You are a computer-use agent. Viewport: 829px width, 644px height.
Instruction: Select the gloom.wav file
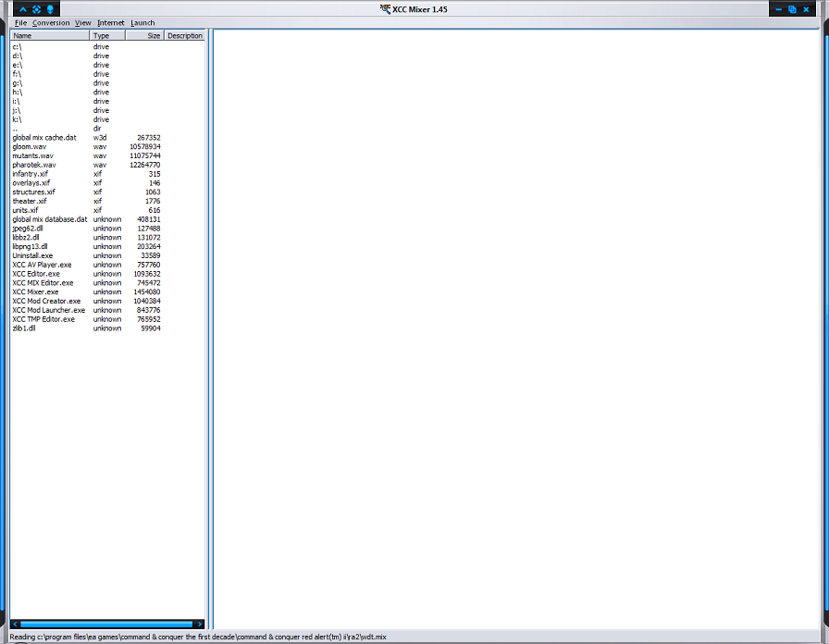(30, 146)
